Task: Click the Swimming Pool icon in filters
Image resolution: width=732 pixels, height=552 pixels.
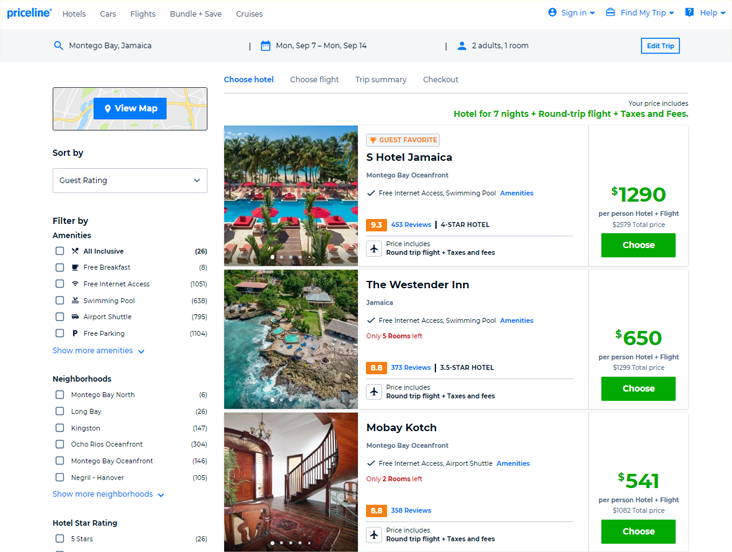Action: 75,300
